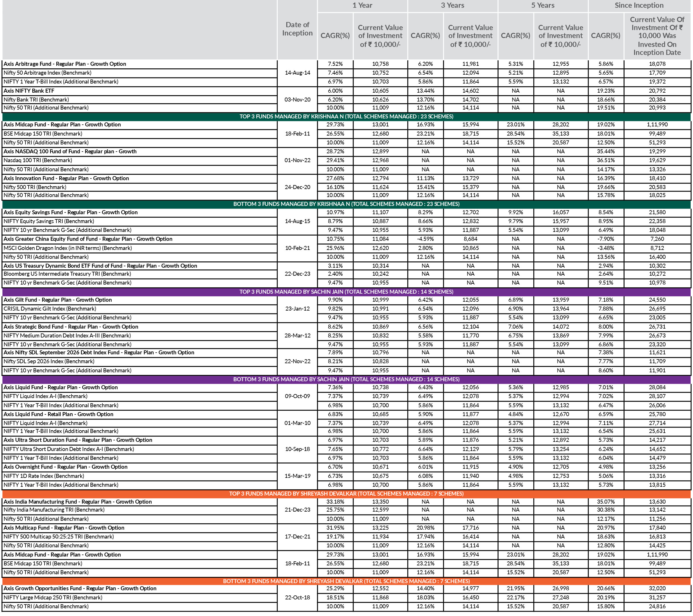
Task: Click the 'Nifty 50 Arbitrage Index (Benchmark)' row label
Action: (x=47, y=73)
